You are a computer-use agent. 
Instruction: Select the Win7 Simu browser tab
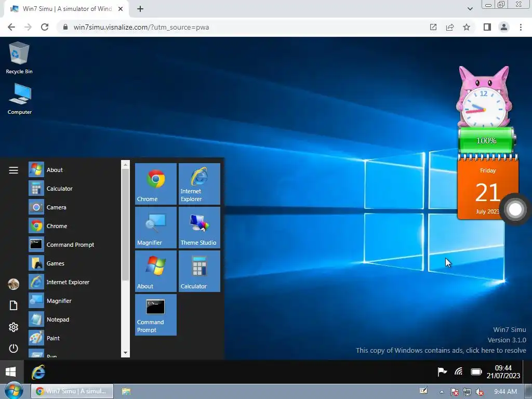[x=66, y=9]
